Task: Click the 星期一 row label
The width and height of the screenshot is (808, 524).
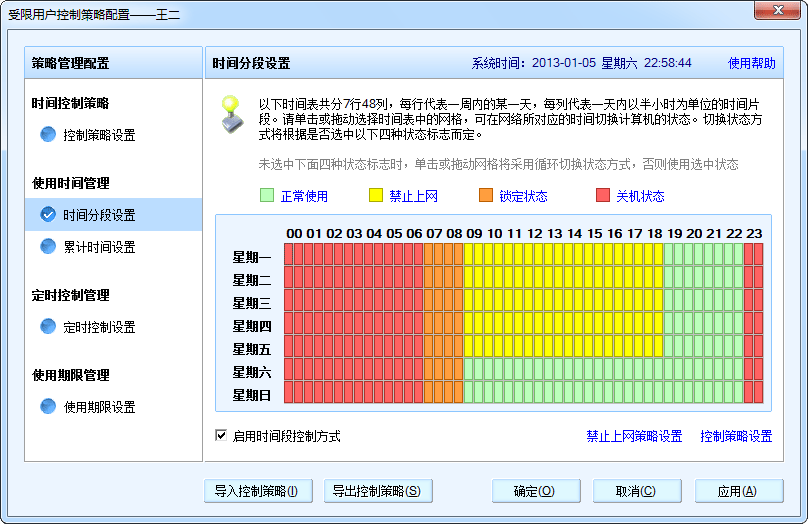Action: (251, 257)
